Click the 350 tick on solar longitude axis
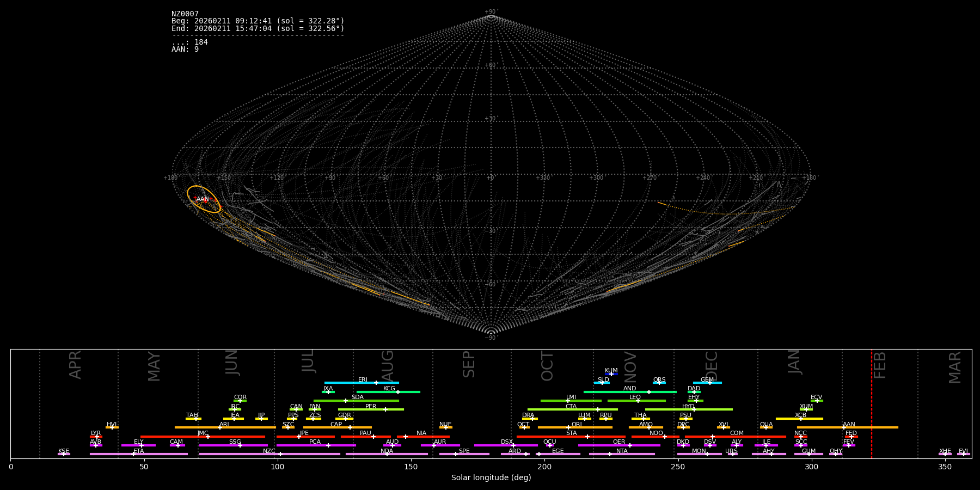 coord(945,467)
